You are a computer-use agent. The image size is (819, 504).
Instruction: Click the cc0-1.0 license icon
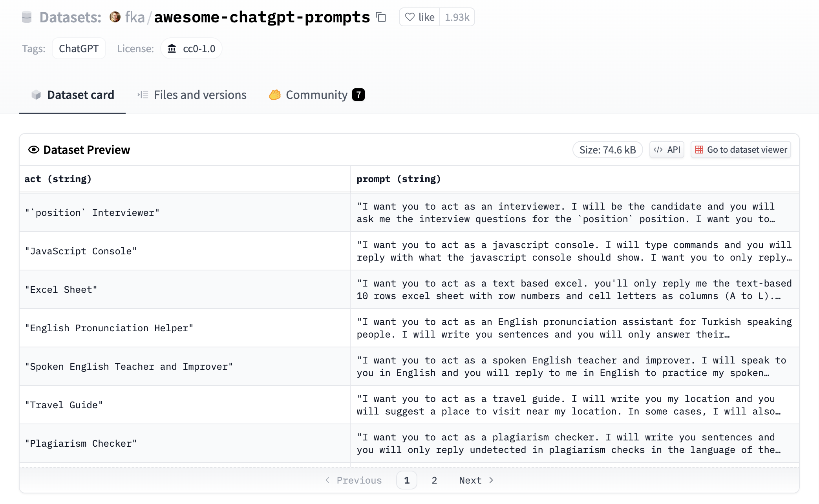[x=172, y=49]
